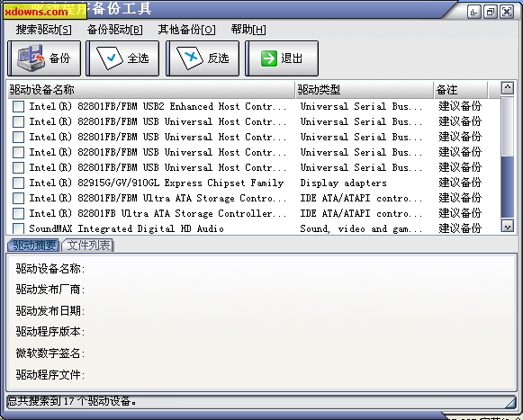Open the 其他备份[O] menu
This screenshot has height=420, width=523.
(187, 30)
